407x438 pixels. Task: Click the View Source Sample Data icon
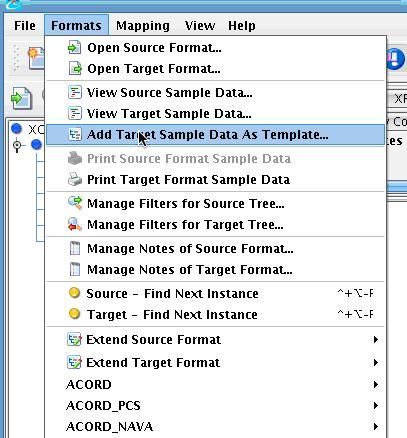pyautogui.click(x=74, y=93)
